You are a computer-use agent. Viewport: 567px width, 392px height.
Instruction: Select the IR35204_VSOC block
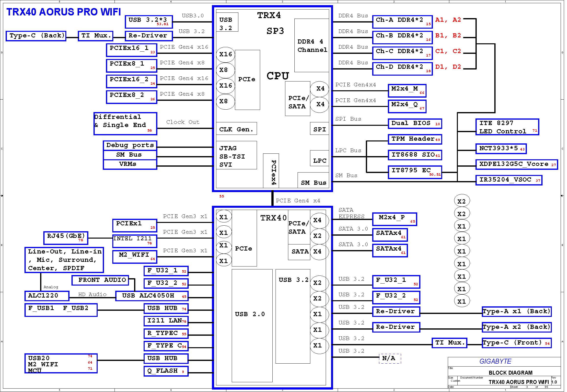(509, 180)
